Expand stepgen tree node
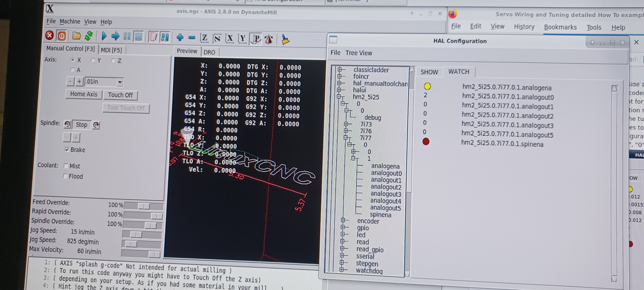 pos(342,262)
